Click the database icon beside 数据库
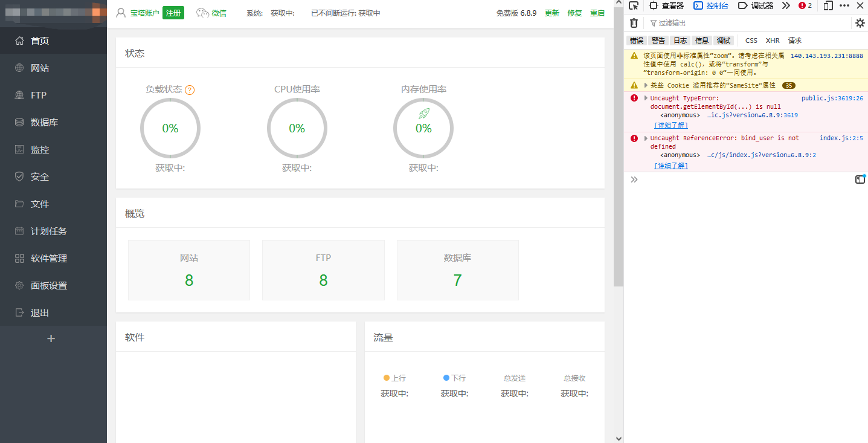Viewport: 868px width, 443px height. tap(19, 123)
